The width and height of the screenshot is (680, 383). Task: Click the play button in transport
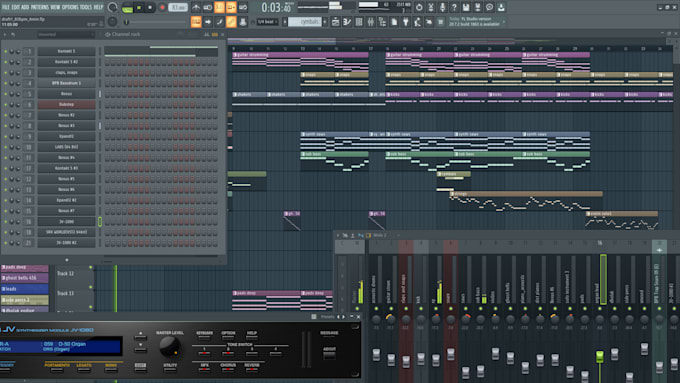tap(139, 7)
